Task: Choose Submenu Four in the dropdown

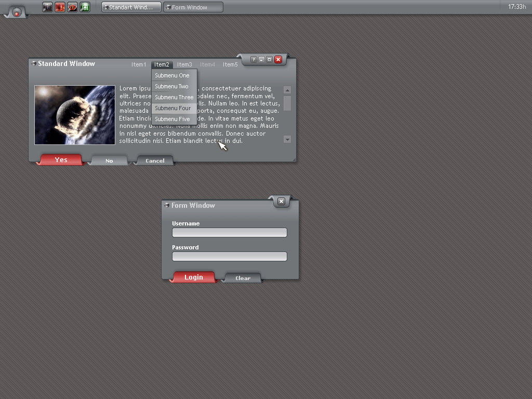Action: [173, 109]
